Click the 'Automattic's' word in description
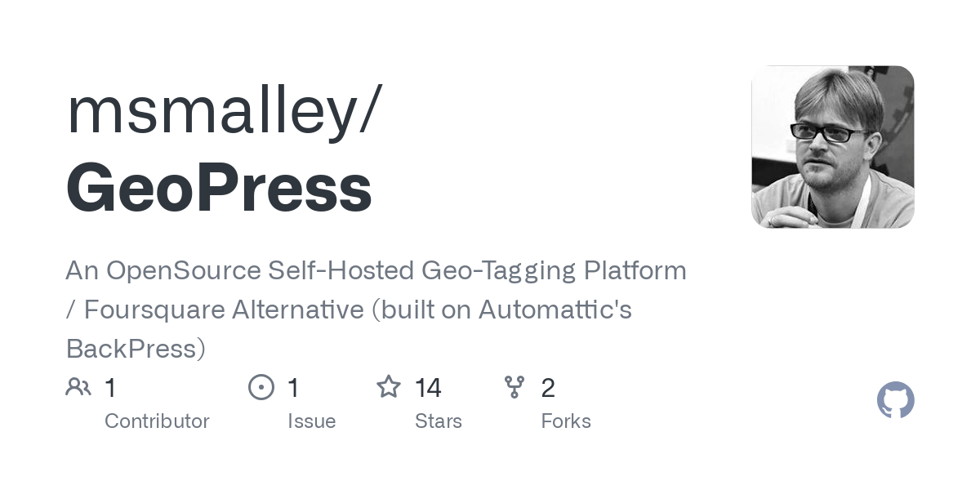 pyautogui.click(x=555, y=310)
